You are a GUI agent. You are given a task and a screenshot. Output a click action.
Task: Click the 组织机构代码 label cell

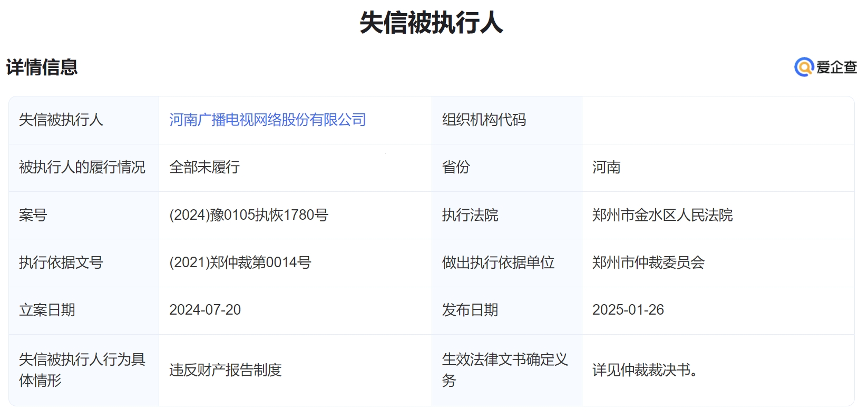506,120
